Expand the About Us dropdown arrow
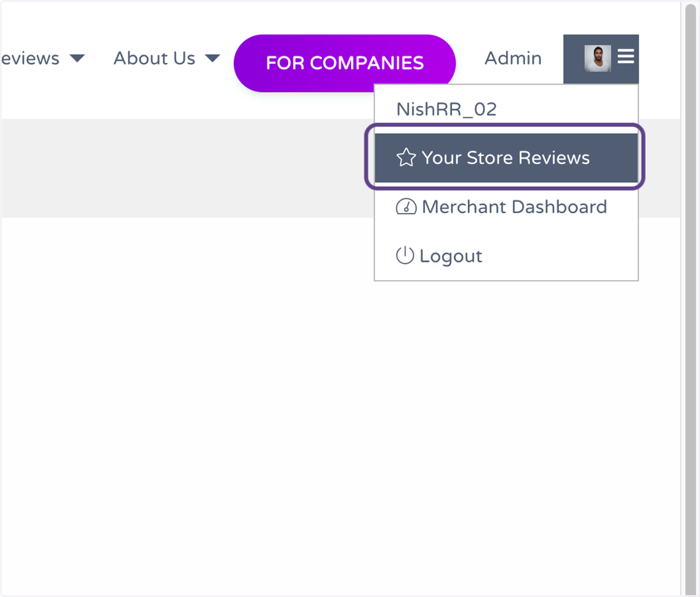Image resolution: width=700 pixels, height=597 pixels. pyautogui.click(x=212, y=58)
